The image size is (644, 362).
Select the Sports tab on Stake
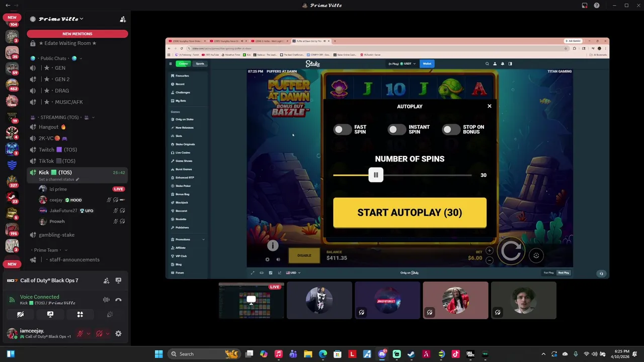[200, 64]
